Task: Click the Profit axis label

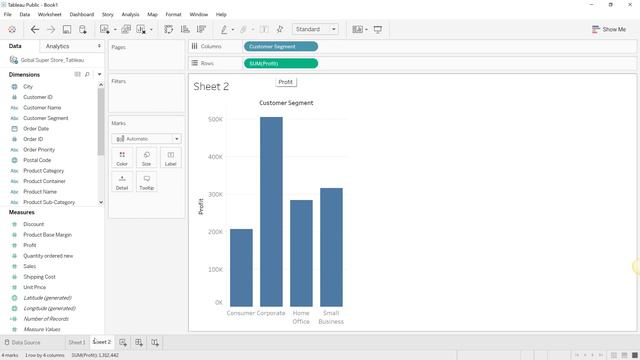Action: click(201, 207)
